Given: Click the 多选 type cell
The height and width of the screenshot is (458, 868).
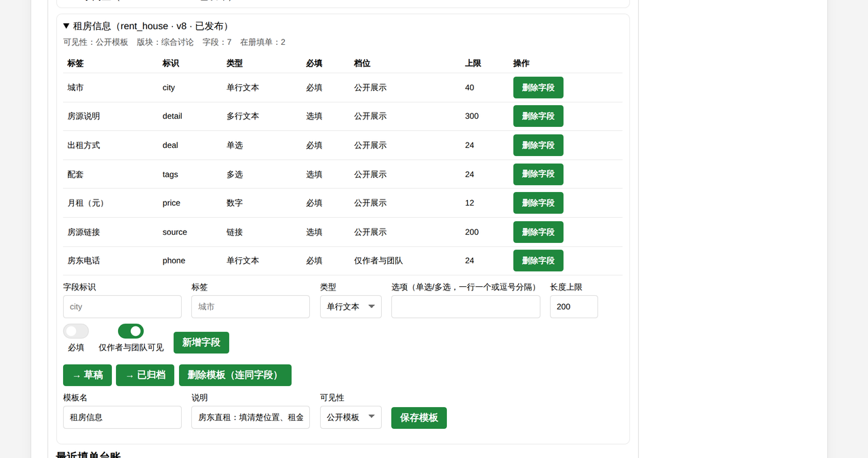Looking at the screenshot, I should tap(235, 174).
